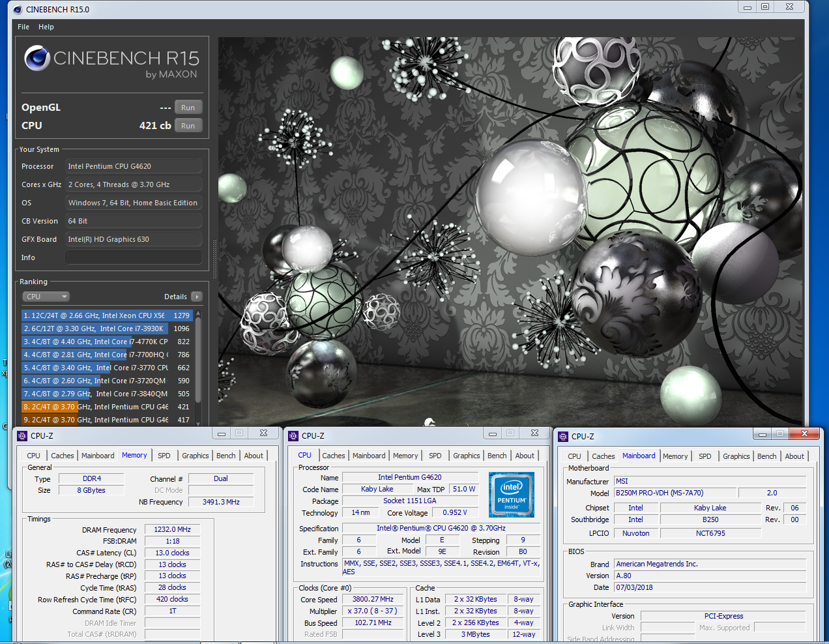Close the middle CPU-Z window
This screenshot has height=644, width=829.
[x=534, y=433]
